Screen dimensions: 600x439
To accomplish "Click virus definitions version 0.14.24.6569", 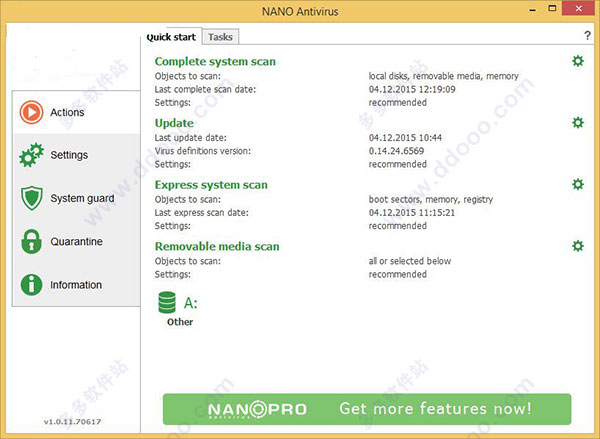I will tap(396, 151).
